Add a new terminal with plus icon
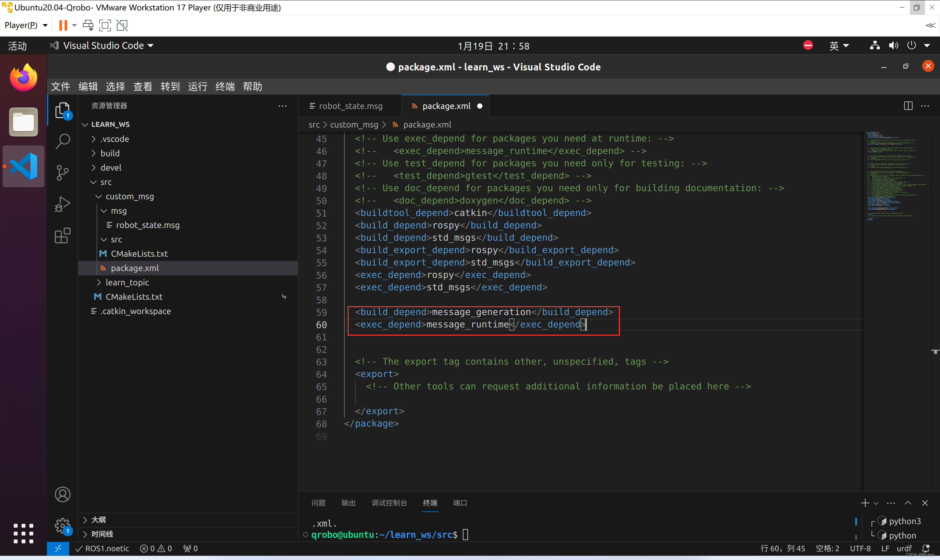 tap(865, 503)
